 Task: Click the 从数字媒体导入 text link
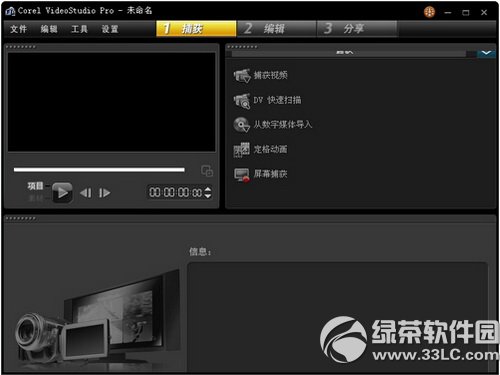pyautogui.click(x=283, y=125)
